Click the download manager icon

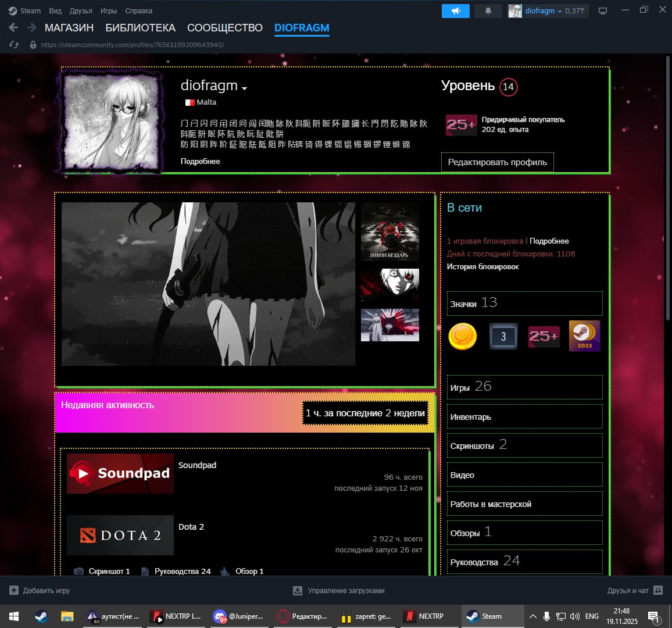tap(298, 590)
